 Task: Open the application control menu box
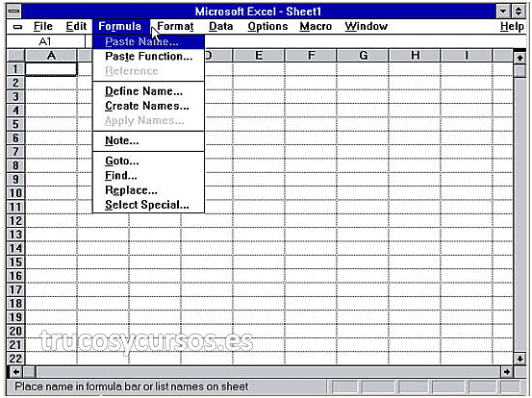pos(14,12)
